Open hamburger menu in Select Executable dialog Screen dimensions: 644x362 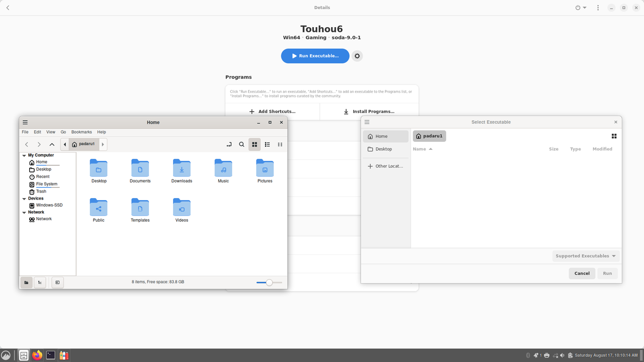(367, 122)
